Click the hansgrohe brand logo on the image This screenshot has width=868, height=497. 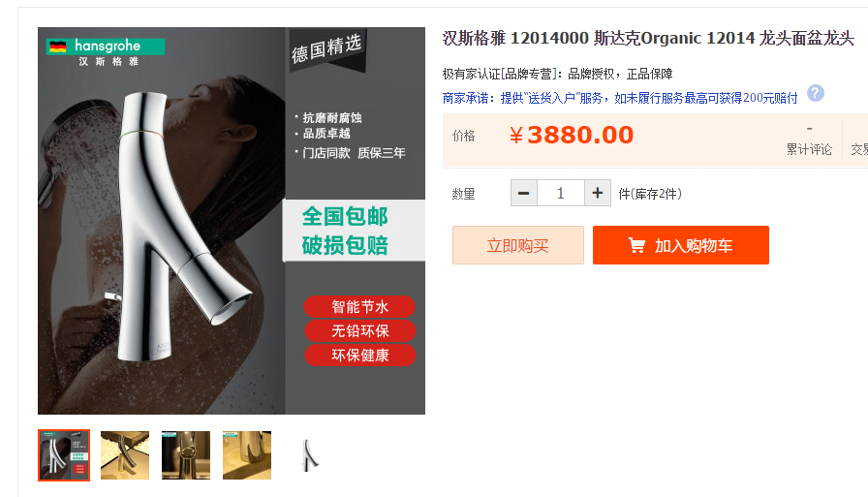coord(106,52)
